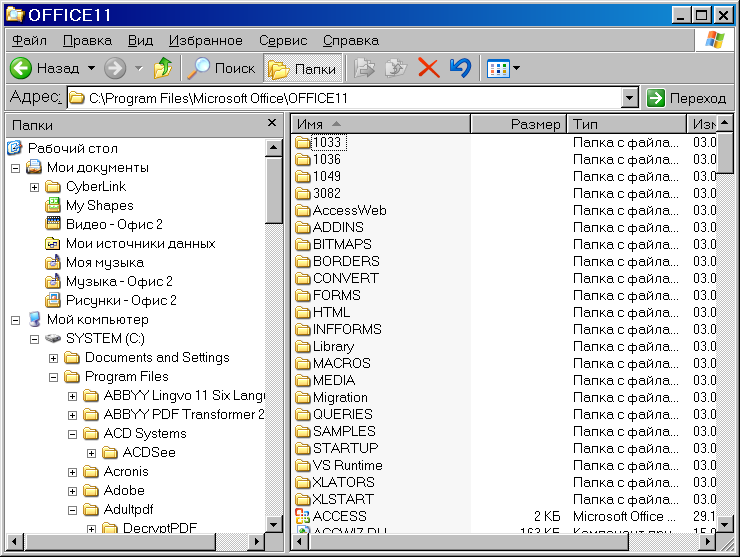Click the Views grid icon
Screen dimensions: 740x557
coord(498,69)
